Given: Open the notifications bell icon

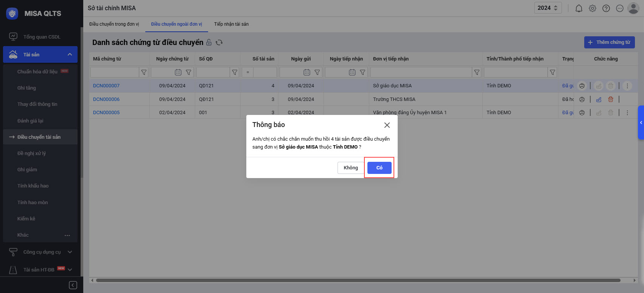Looking at the screenshot, I should (579, 8).
